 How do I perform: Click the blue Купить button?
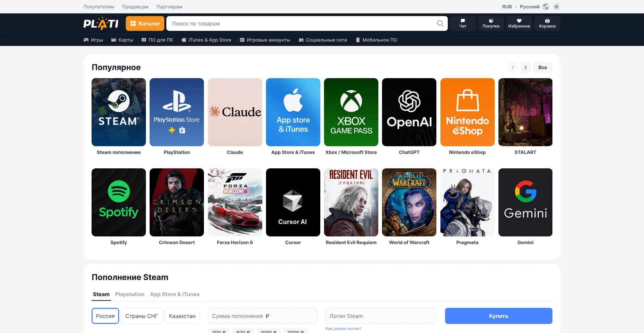click(498, 316)
